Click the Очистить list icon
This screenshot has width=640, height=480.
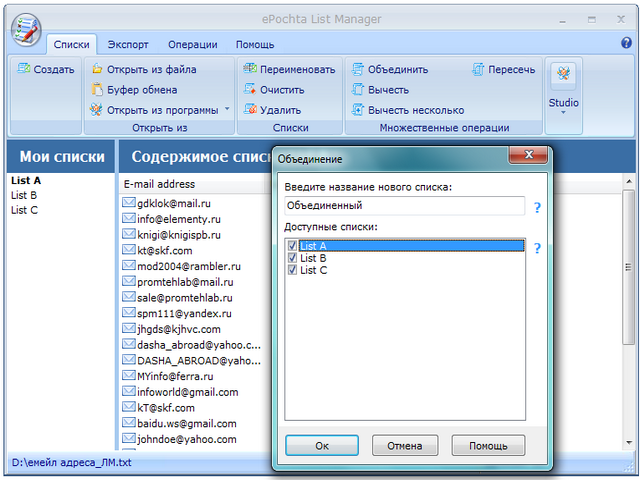250,89
